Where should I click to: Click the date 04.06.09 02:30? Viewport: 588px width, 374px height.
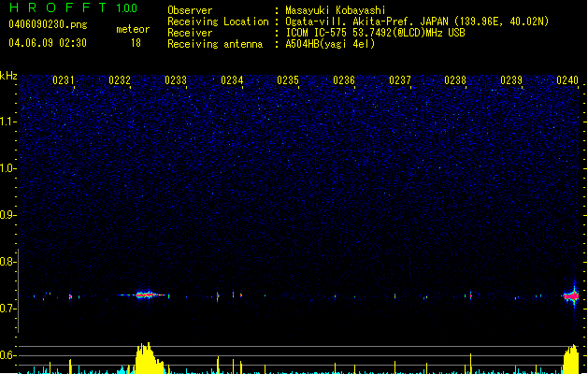[x=48, y=43]
